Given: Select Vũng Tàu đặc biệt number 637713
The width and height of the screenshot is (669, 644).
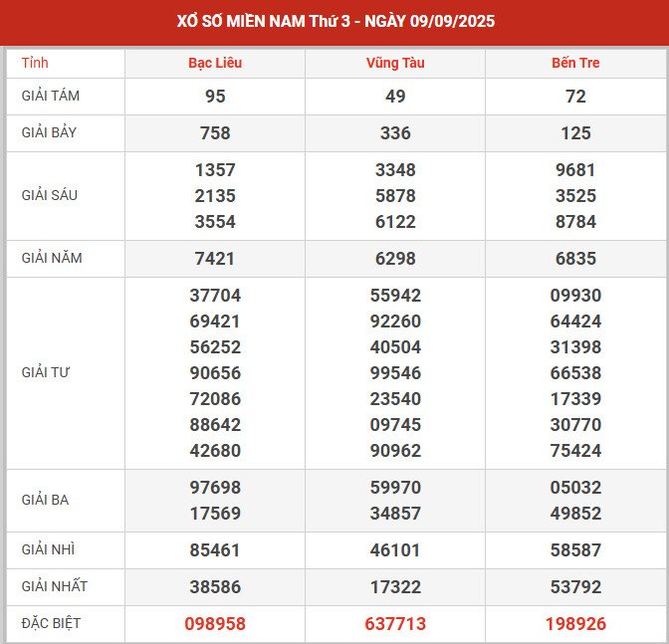Looking at the screenshot, I should point(395,624).
